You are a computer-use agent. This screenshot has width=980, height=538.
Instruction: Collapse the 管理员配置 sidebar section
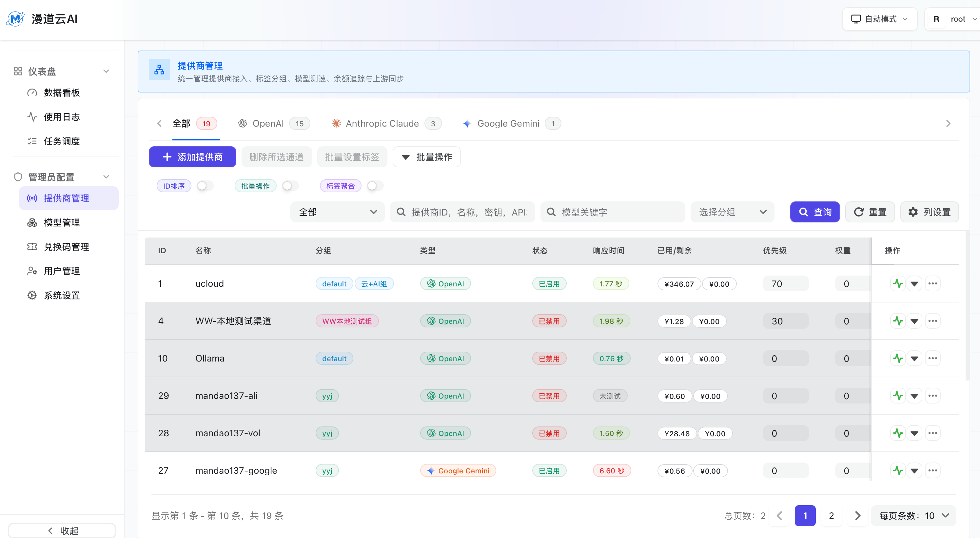pos(106,177)
